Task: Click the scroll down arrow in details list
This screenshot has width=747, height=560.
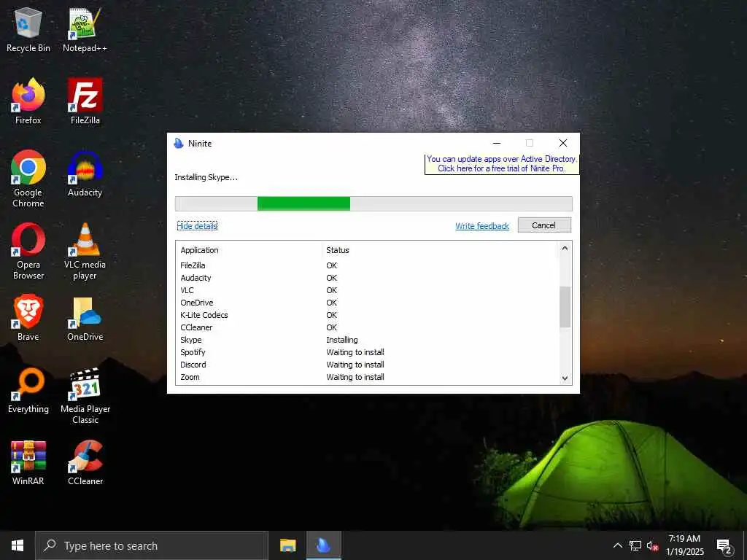Action: (x=565, y=378)
